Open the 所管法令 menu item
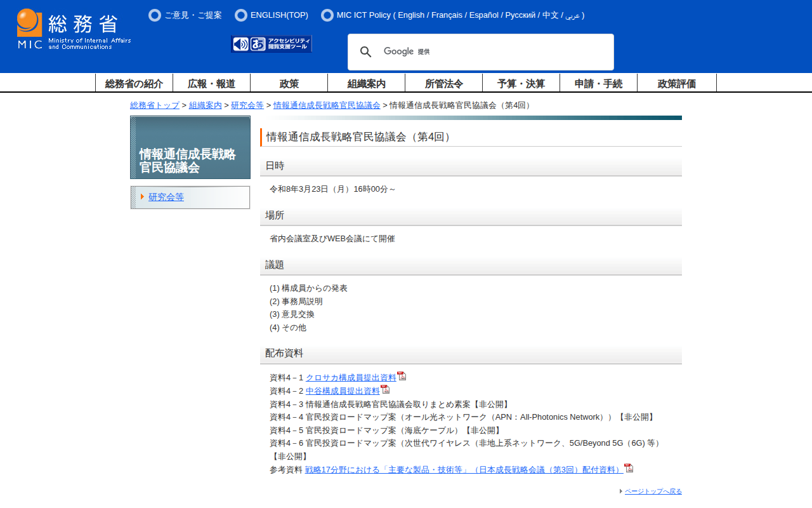This screenshot has width=812, height=508. [x=443, y=83]
